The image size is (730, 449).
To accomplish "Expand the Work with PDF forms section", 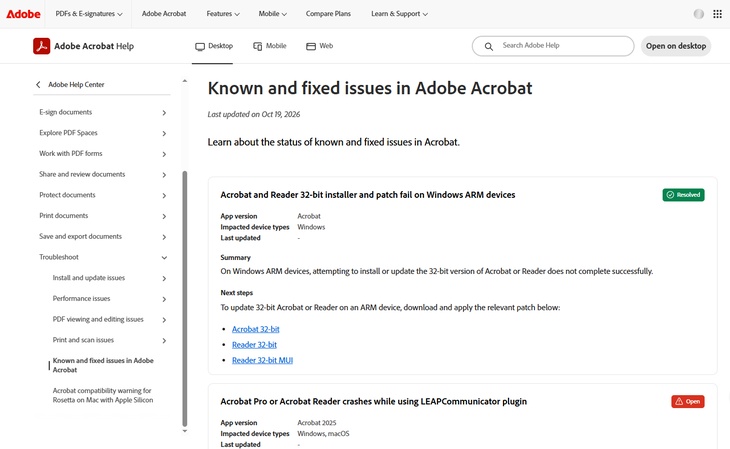I will click(x=164, y=154).
